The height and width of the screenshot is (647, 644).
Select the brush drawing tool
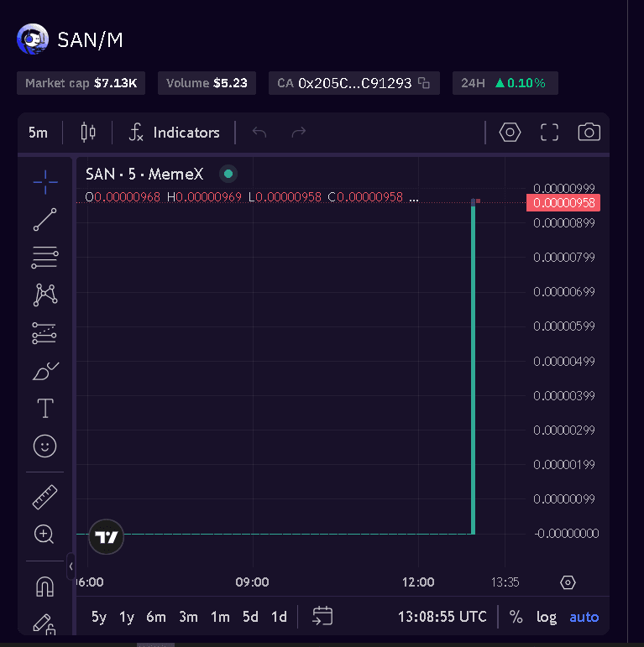pos(45,371)
